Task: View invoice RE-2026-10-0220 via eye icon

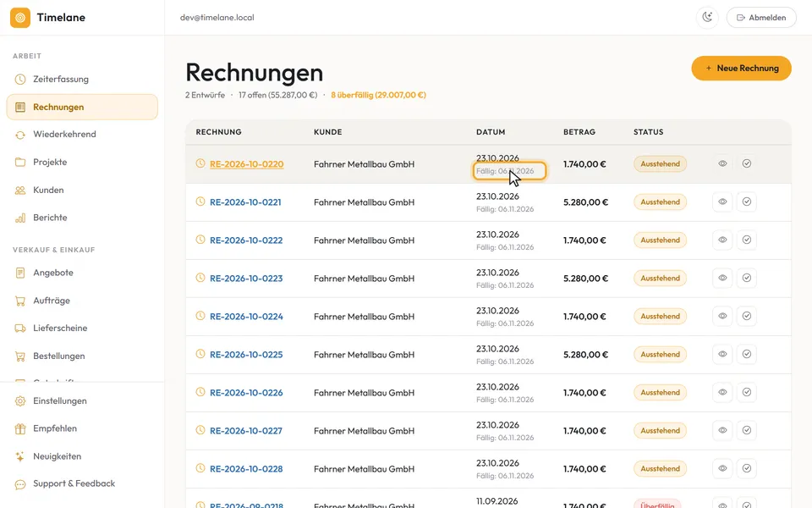Action: 722,163
